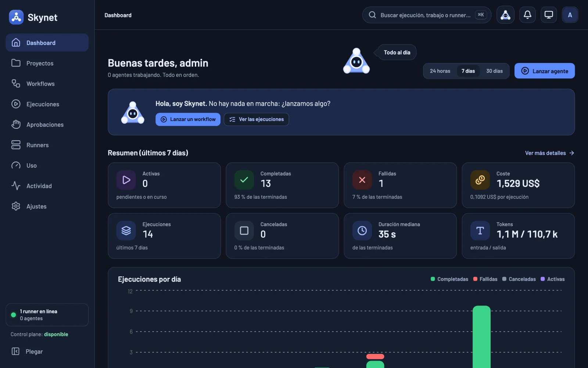Open the admin user avatar menu
This screenshot has height=368, width=588.
click(x=570, y=15)
